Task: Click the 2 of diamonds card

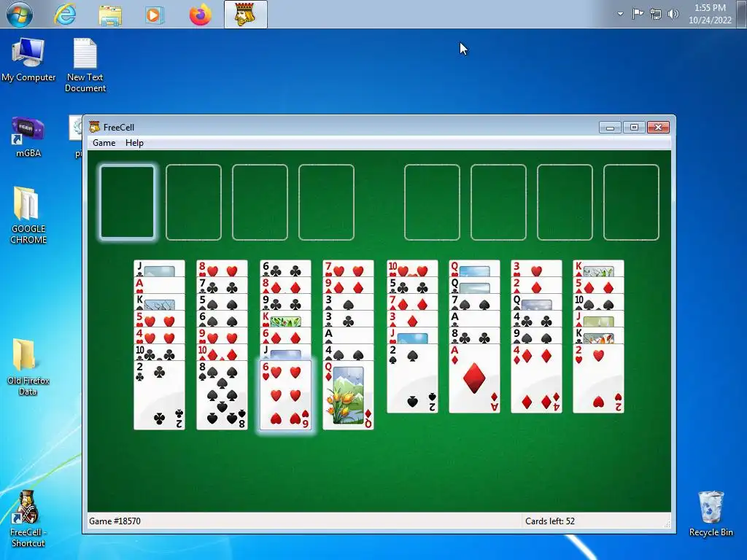Action: tap(536, 286)
